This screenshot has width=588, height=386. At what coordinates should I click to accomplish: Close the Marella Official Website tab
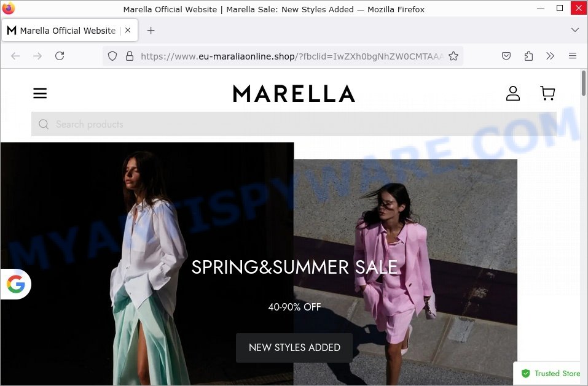[x=128, y=30]
